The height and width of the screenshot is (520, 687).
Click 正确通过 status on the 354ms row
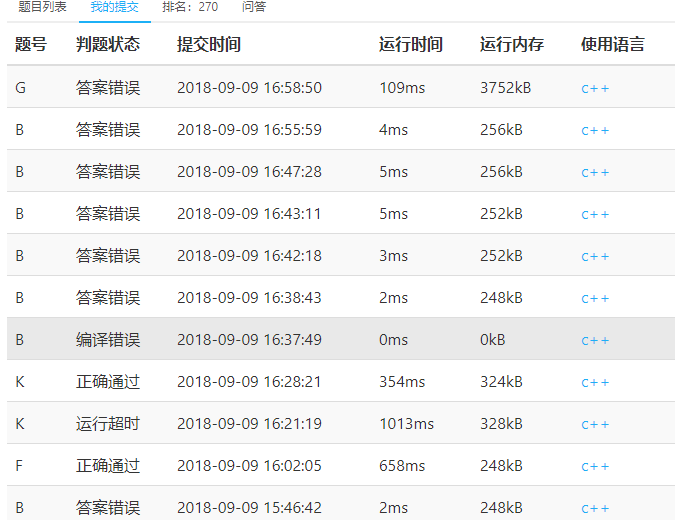click(x=108, y=382)
